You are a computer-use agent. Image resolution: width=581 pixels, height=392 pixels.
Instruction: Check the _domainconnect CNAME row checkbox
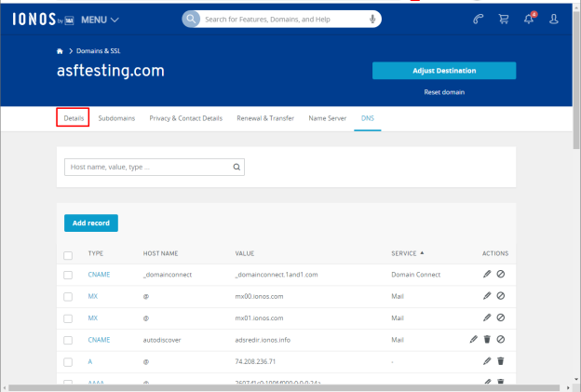pyautogui.click(x=68, y=275)
